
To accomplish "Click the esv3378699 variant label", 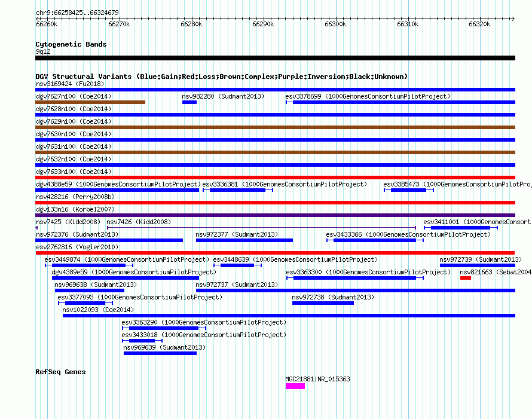I will point(368,96).
